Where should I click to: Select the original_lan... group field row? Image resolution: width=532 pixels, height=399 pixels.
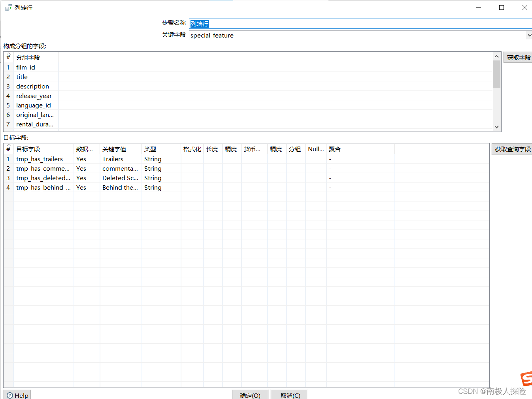(x=248, y=115)
